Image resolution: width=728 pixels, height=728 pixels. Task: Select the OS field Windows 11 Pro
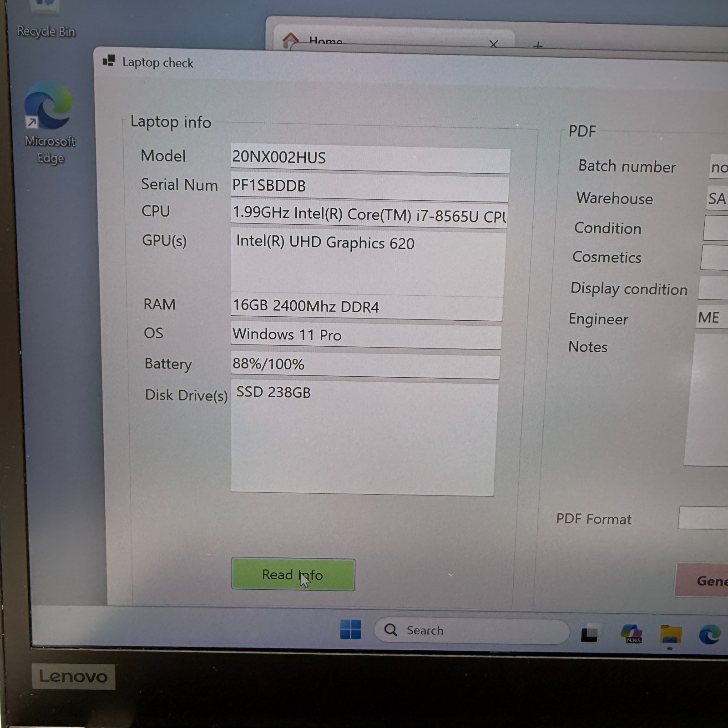tap(366, 335)
